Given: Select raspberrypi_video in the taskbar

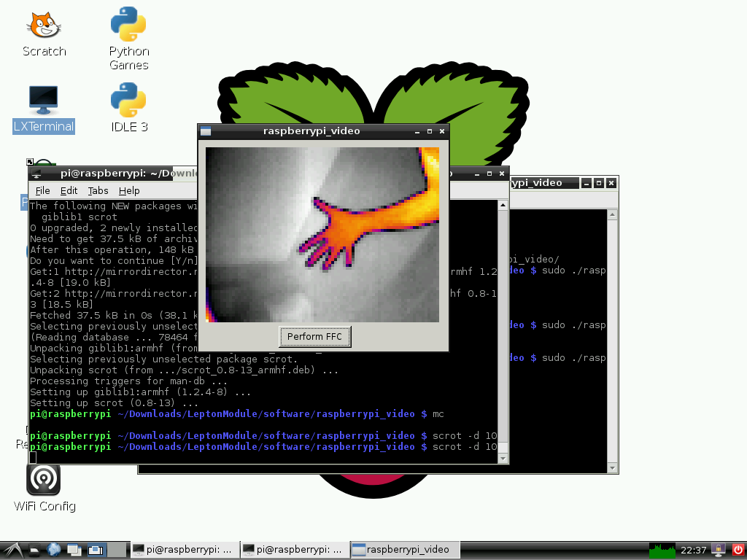Looking at the screenshot, I should pyautogui.click(x=405, y=550).
